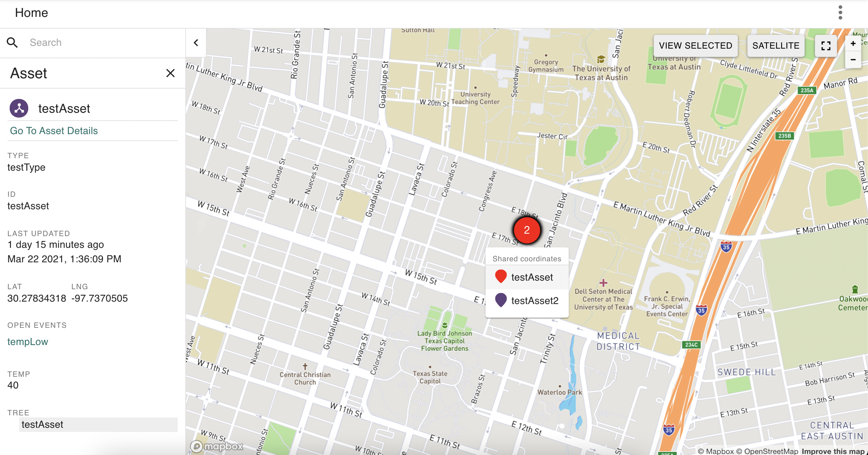Open Go To Asset Details link
868x455 pixels.
tap(54, 131)
